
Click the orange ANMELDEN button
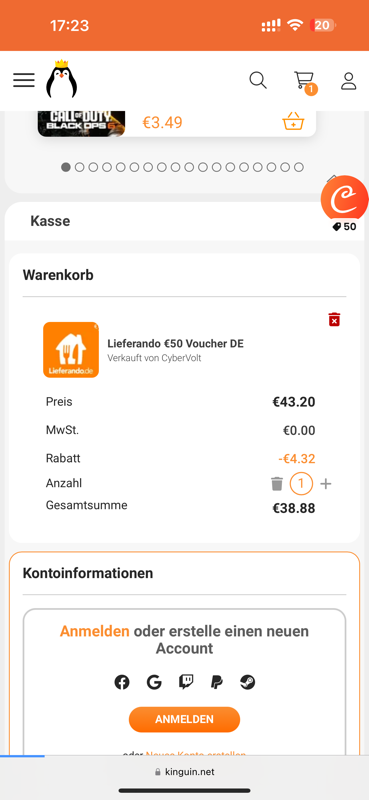184,719
